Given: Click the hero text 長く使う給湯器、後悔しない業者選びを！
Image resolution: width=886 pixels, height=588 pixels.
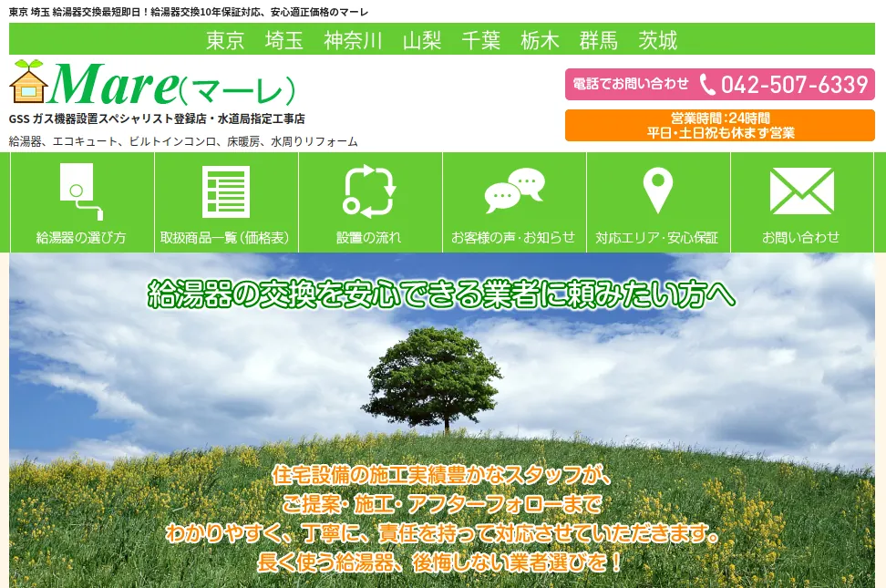Looking at the screenshot, I should 440,562.
